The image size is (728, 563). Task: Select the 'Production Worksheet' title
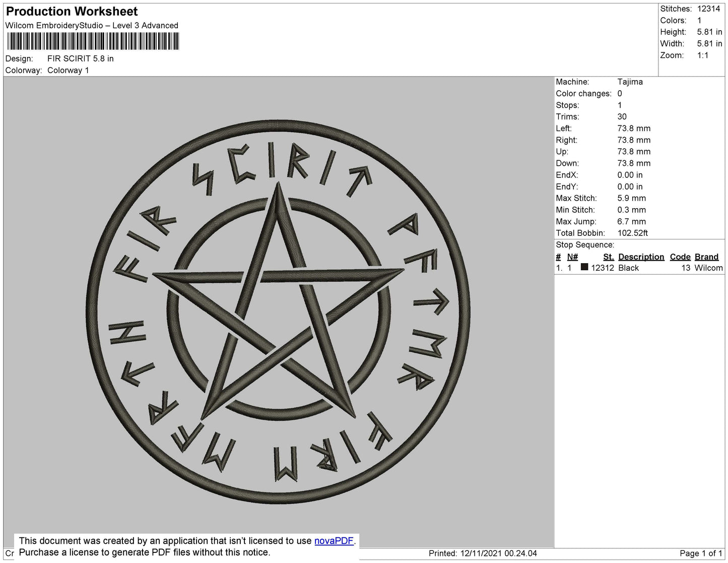72,12
